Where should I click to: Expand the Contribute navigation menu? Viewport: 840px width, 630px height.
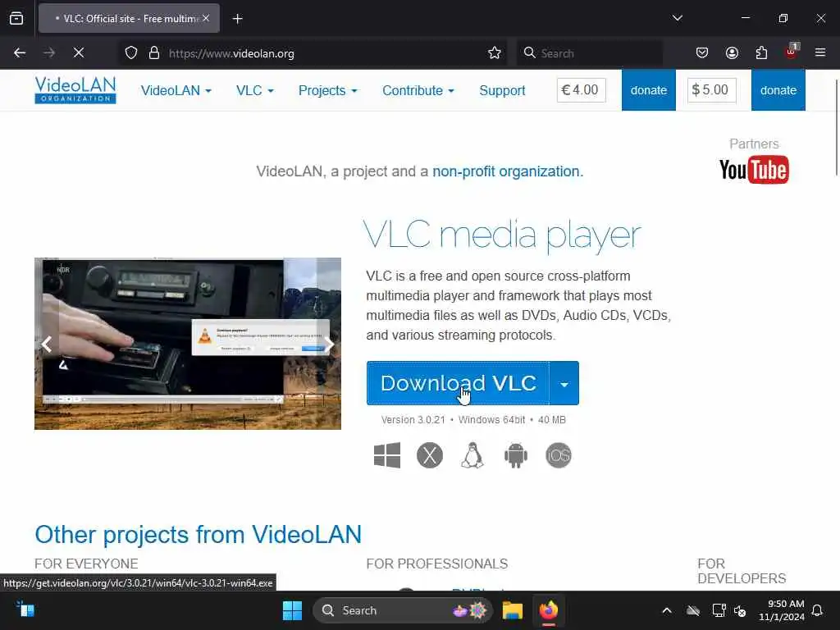418,90
